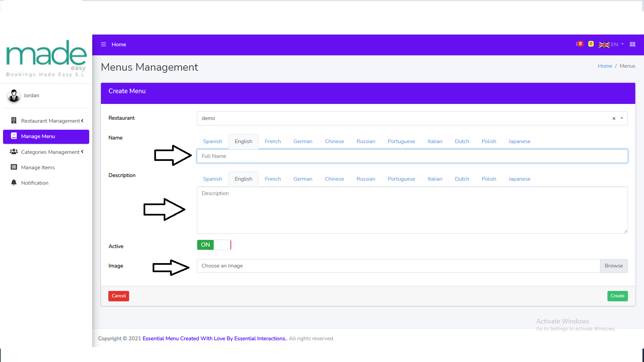Toggle the sidebar hamburger menu icon

pyautogui.click(x=103, y=44)
